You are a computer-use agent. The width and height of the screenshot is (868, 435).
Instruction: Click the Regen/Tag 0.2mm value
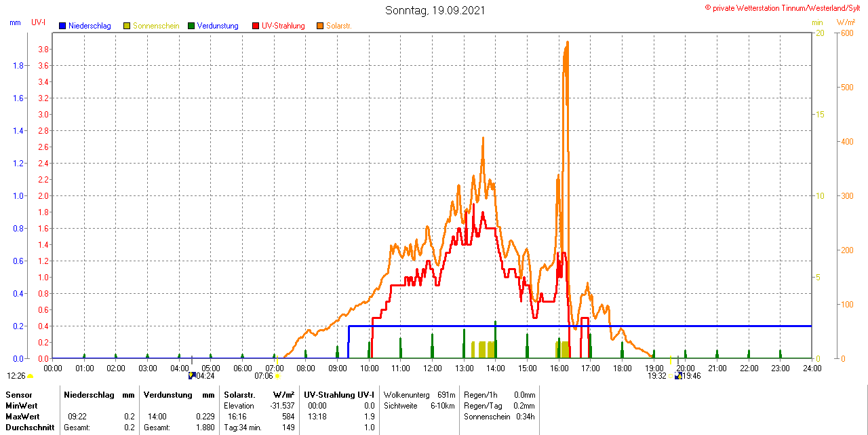point(524,405)
